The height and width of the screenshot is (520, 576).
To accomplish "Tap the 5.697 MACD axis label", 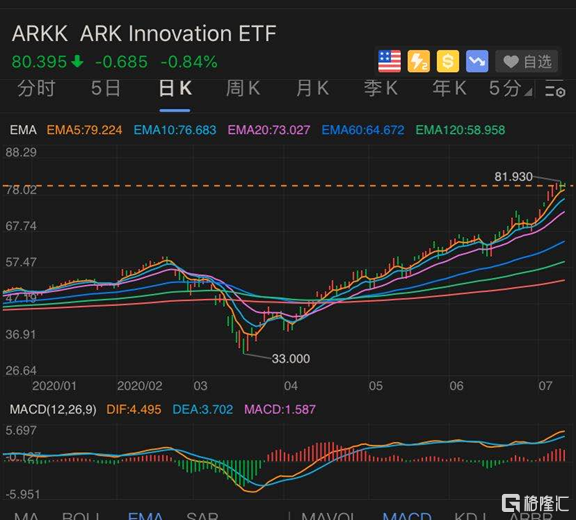I will [x=21, y=430].
